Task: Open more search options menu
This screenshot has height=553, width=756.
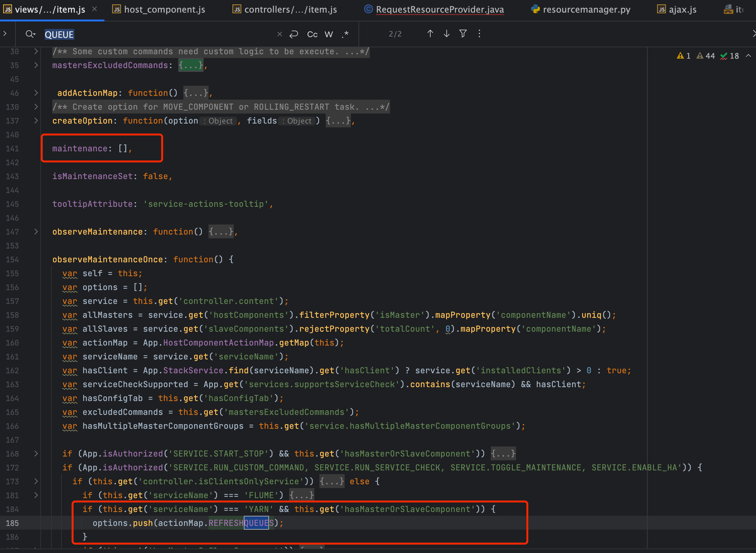Action: 479,33
